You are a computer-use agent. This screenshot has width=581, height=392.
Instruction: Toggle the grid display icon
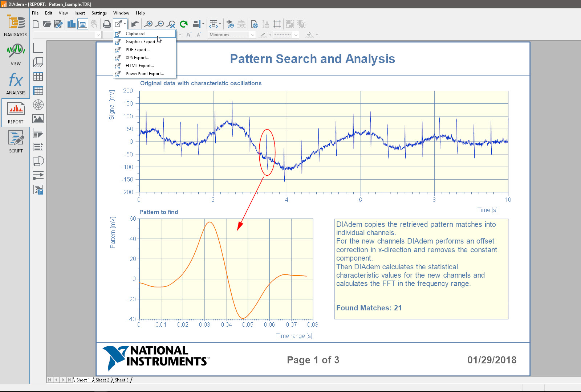tap(277, 24)
